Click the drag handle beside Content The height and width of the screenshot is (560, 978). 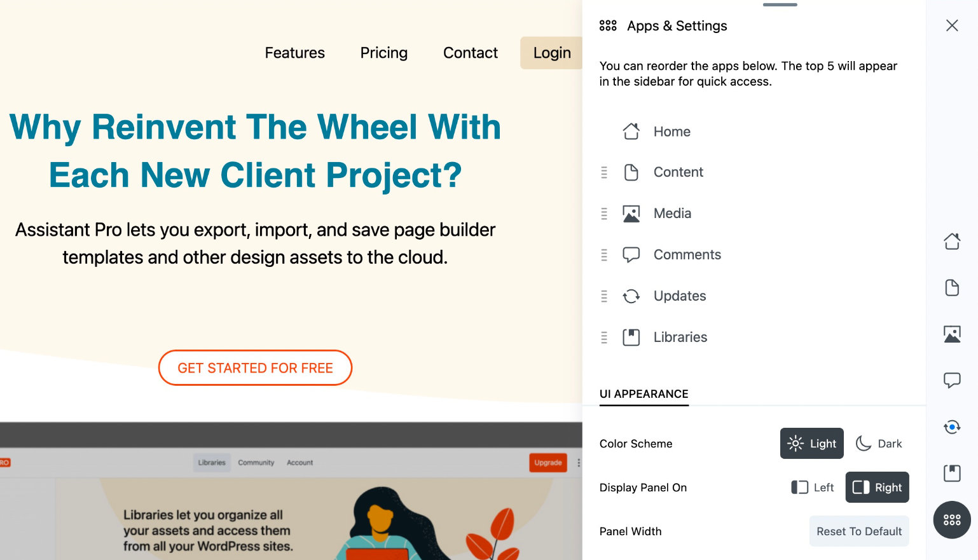604,172
